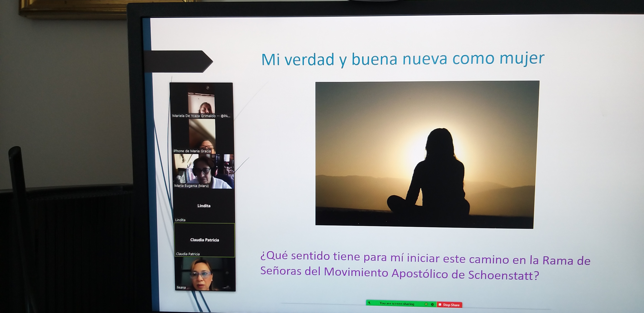Click the 'You are screen sharing' label

pyautogui.click(x=397, y=303)
